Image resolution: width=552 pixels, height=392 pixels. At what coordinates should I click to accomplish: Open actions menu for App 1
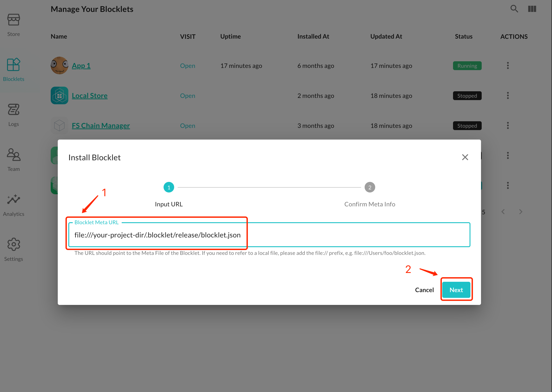(x=508, y=66)
